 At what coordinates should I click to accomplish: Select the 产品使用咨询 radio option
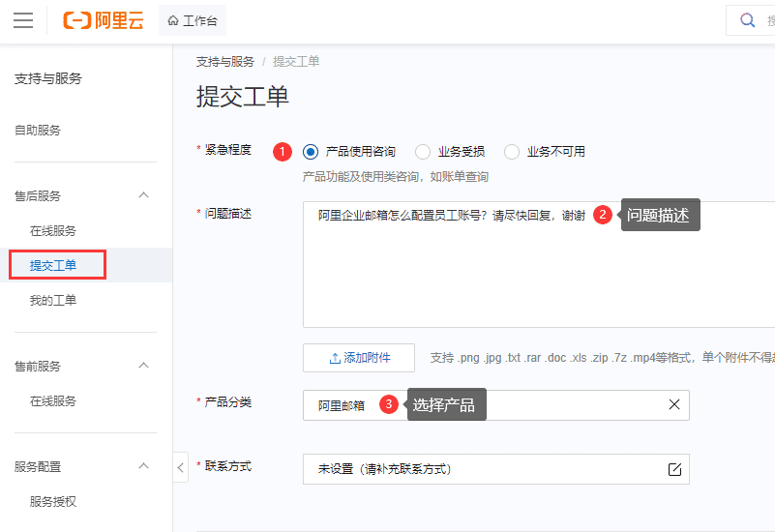(311, 152)
